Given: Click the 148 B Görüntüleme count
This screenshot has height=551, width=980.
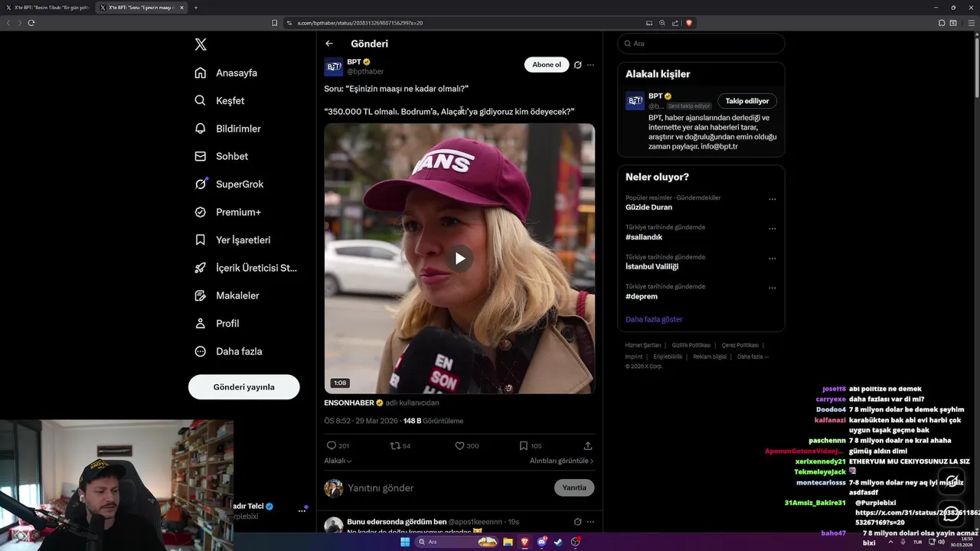Looking at the screenshot, I should [433, 421].
